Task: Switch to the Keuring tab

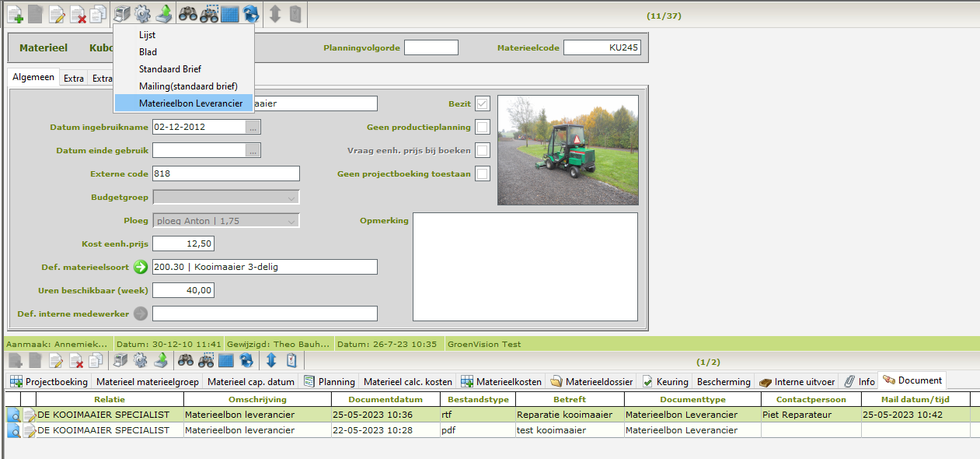Action: click(665, 381)
